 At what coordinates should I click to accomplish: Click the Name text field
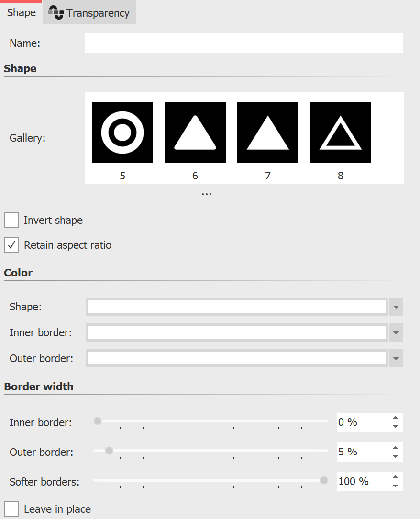click(244, 43)
